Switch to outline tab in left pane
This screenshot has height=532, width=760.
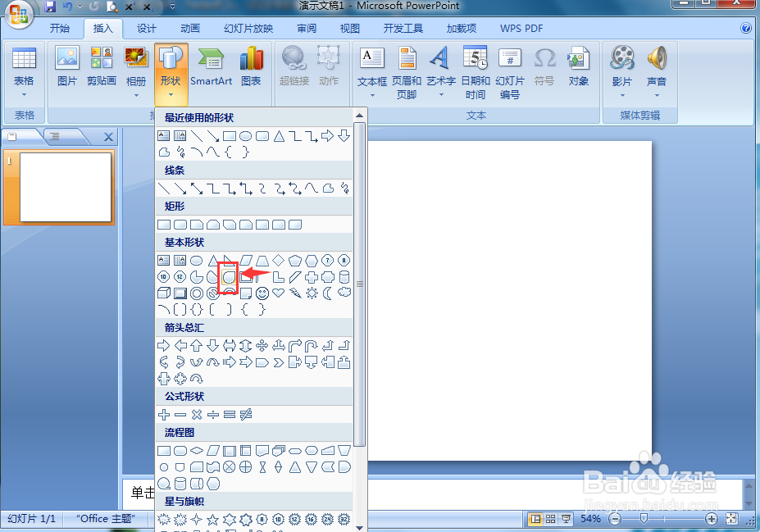pos(55,137)
